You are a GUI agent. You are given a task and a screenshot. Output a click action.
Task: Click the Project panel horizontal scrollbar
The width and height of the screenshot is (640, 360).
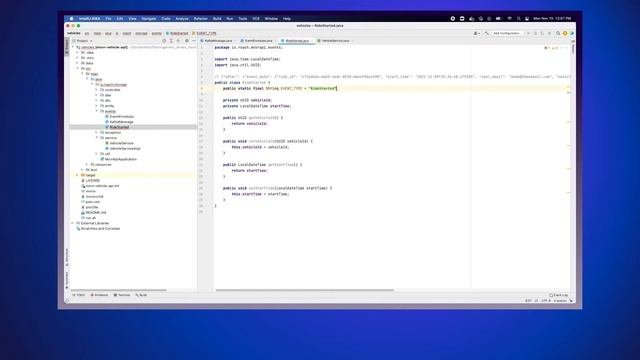pos(119,290)
